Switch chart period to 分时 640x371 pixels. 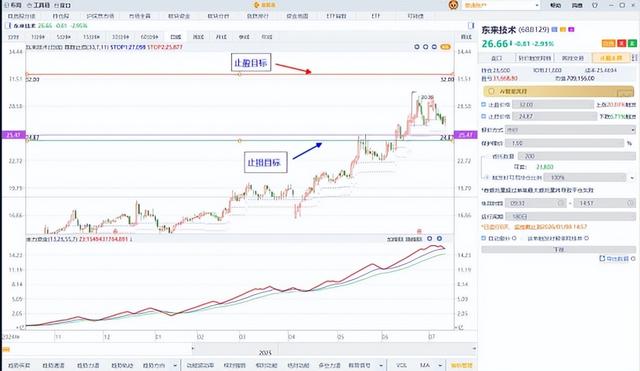point(13,37)
